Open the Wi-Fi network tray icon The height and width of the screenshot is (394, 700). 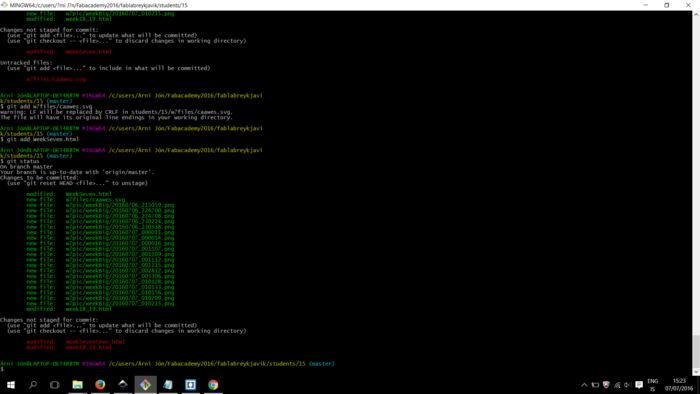617,385
